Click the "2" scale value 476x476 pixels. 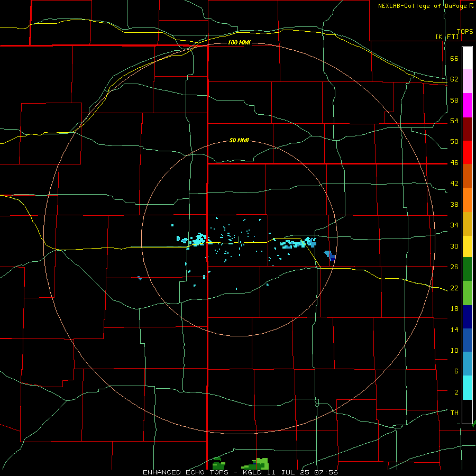click(x=456, y=392)
